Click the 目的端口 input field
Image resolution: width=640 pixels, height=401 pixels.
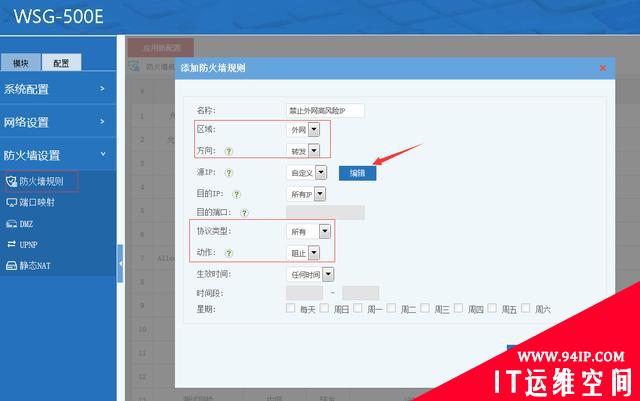[x=325, y=213]
